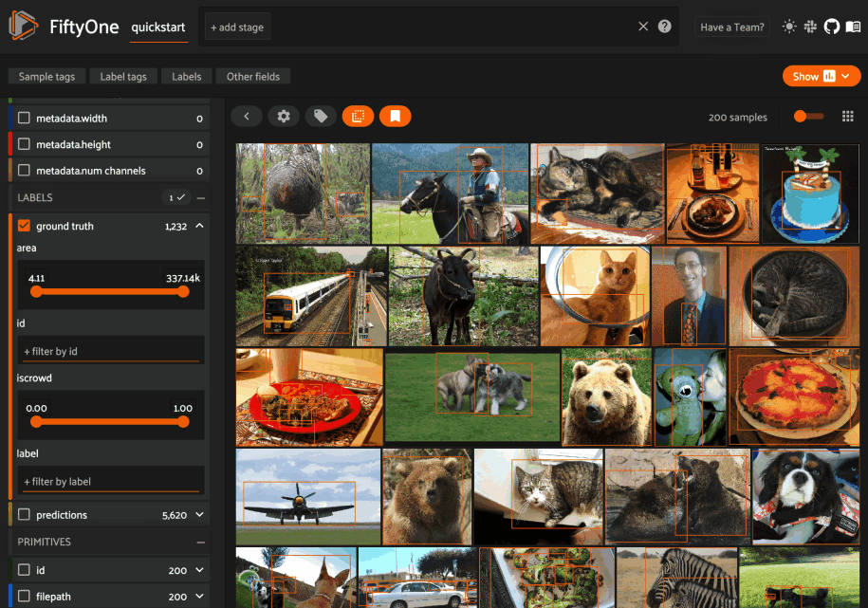Adjust the iscrowd slider minimum handle
868x608 pixels.
pos(37,421)
